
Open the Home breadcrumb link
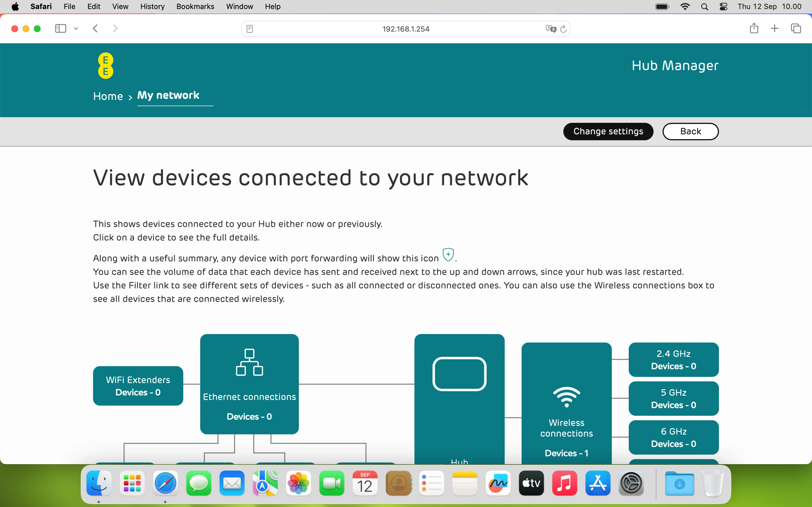pyautogui.click(x=107, y=96)
